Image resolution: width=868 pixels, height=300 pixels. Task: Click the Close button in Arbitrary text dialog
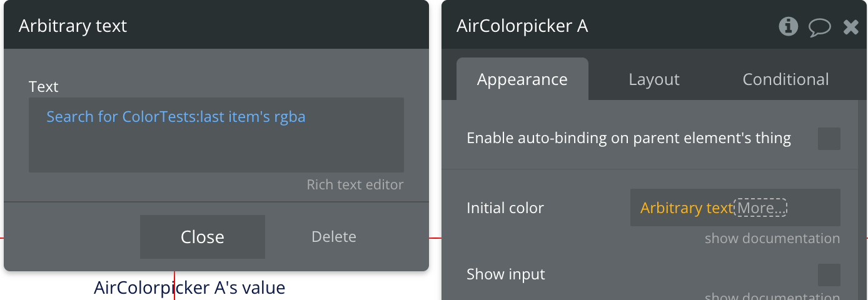tap(203, 237)
